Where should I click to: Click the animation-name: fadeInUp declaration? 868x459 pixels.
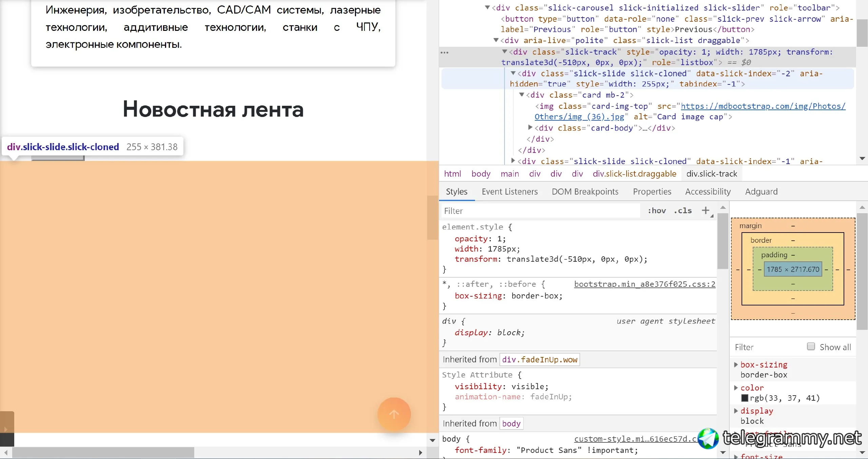[513, 397]
